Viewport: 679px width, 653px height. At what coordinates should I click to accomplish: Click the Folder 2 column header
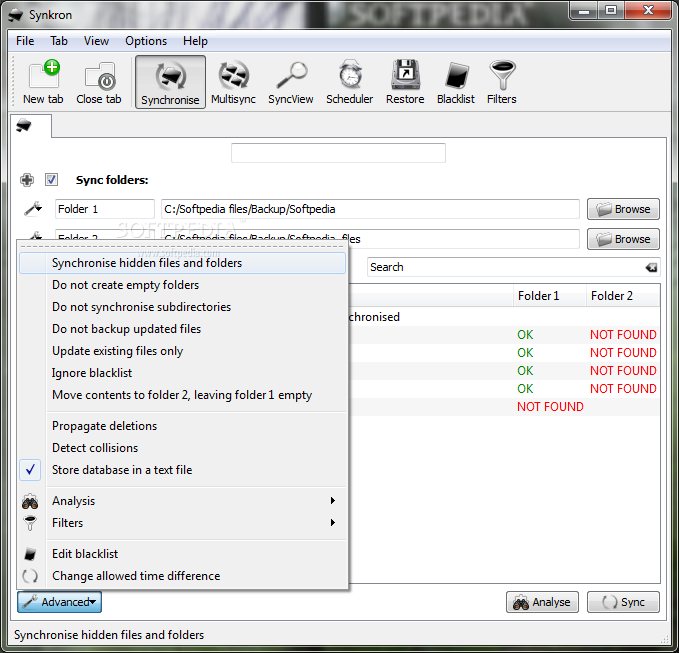(623, 296)
